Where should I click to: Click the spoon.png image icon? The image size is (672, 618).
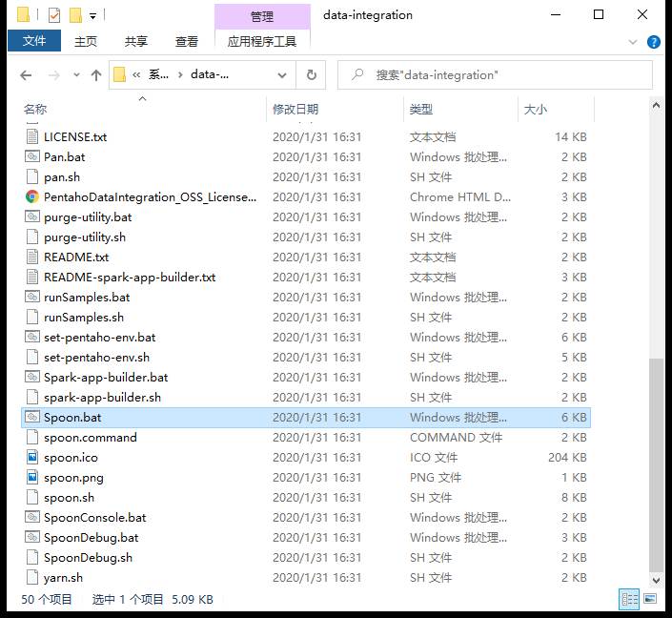[x=32, y=477]
